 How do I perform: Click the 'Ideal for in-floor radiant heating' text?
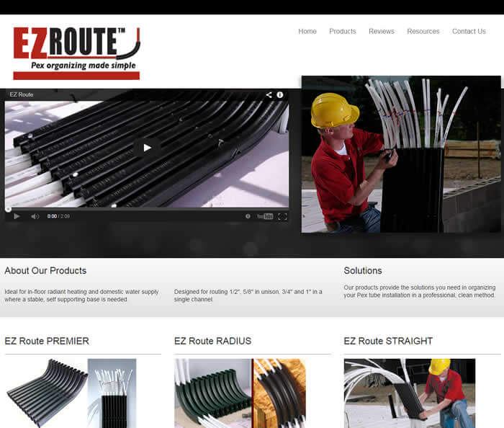pyautogui.click(x=81, y=295)
